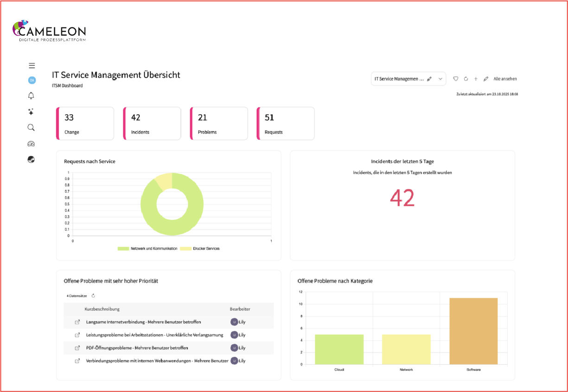Edit dashboard with the toolbar pencil icon
This screenshot has width=568, height=392.
(486, 79)
